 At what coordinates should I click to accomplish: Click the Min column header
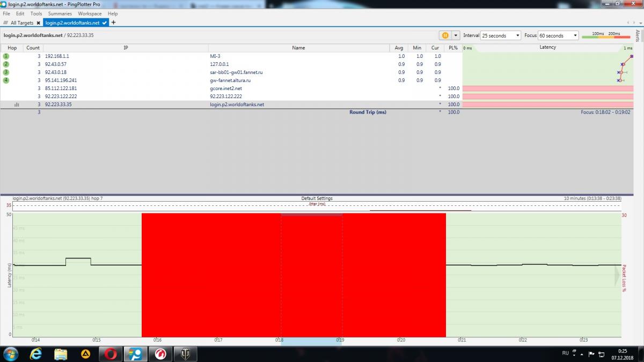(x=416, y=48)
